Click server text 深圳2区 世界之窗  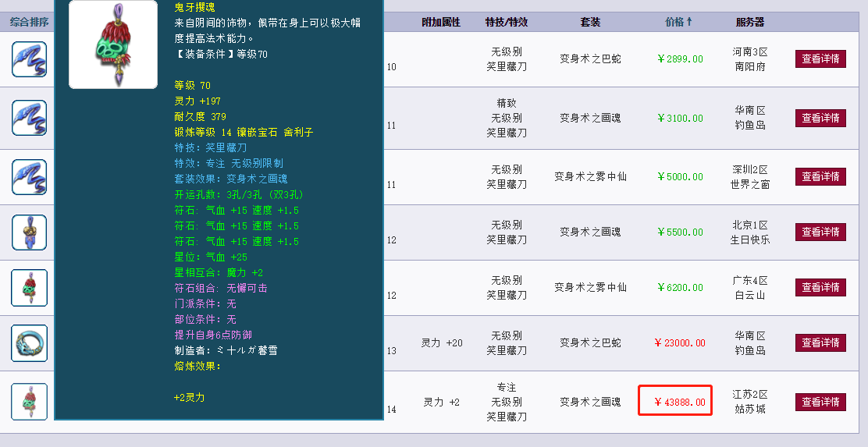click(x=750, y=177)
